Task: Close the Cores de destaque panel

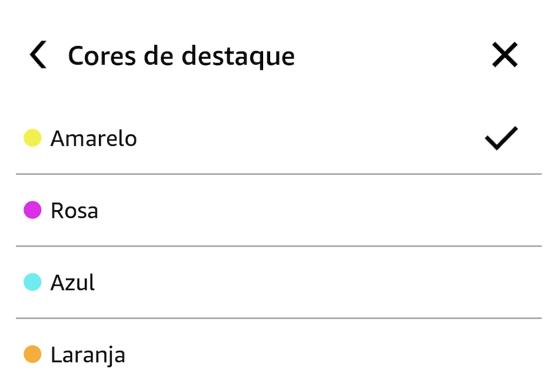Action: (504, 56)
